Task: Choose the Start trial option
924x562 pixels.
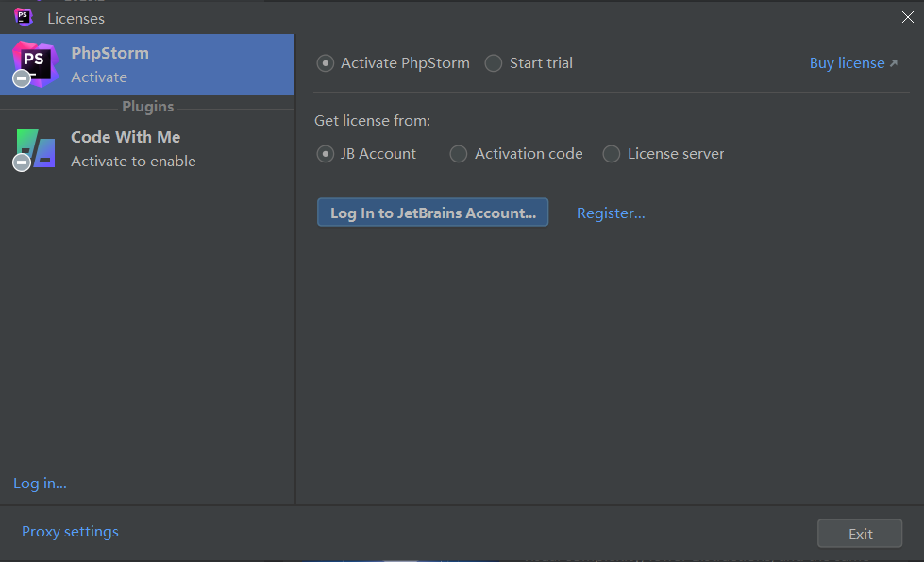Action: pos(494,63)
